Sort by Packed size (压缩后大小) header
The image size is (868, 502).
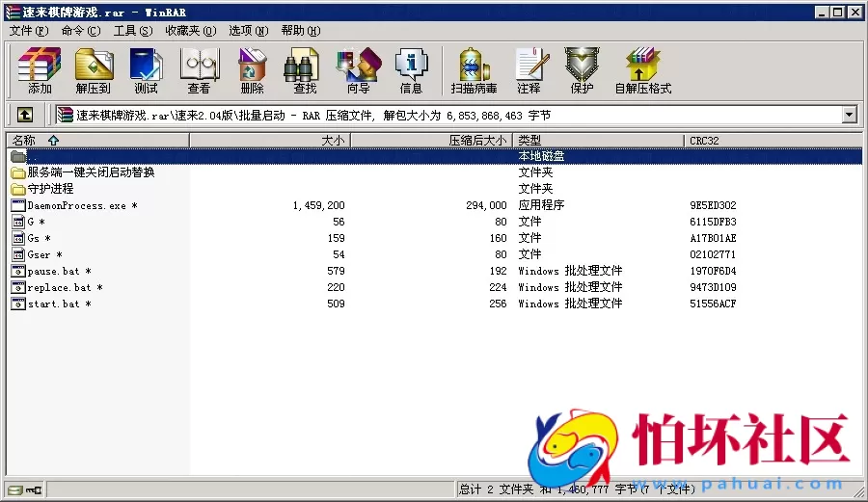432,141
